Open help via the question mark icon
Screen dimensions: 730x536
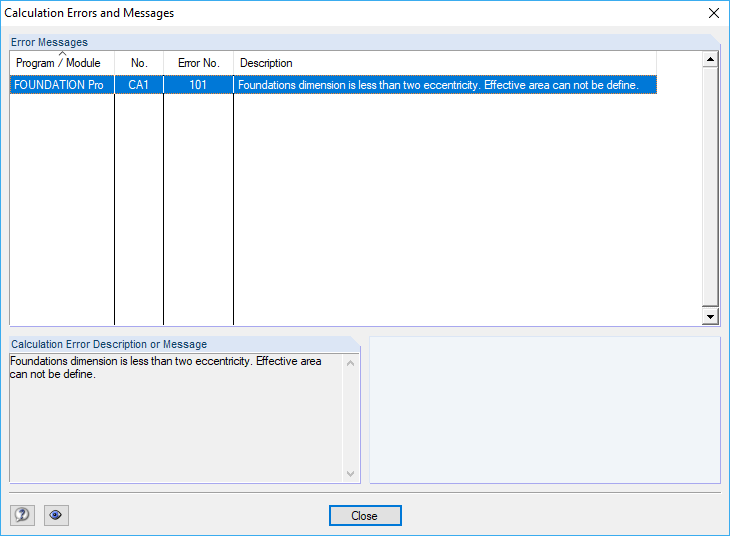coord(22,515)
